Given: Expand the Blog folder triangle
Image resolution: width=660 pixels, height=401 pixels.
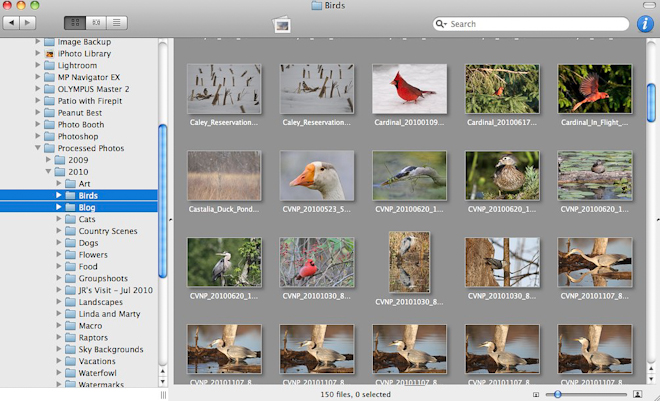Looking at the screenshot, I should tap(59, 207).
